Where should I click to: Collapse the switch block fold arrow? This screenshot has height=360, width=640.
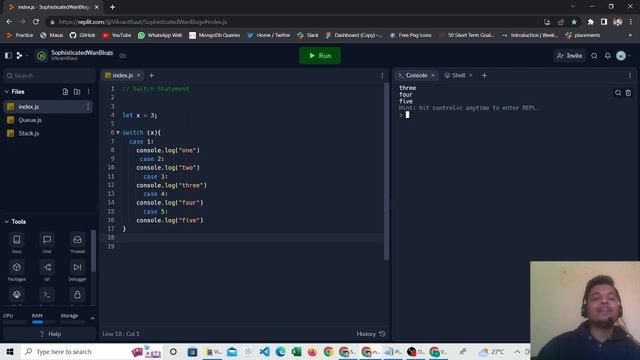118,133
